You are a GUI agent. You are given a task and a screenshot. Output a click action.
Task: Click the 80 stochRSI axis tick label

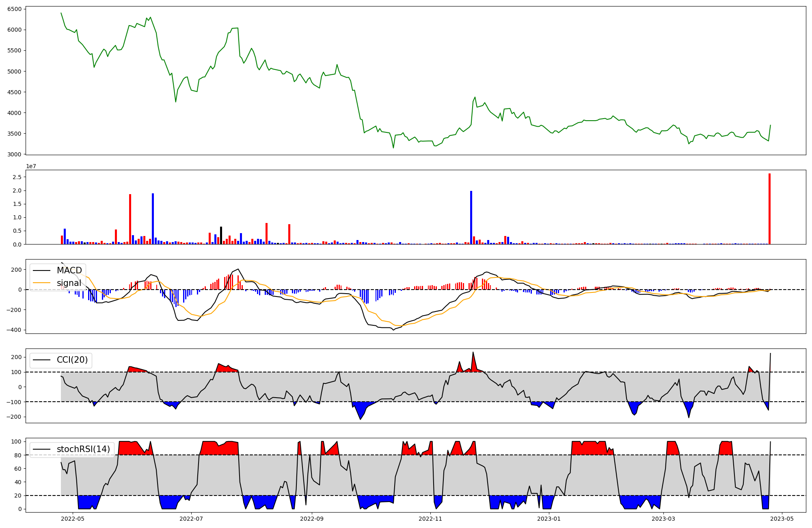pos(18,455)
